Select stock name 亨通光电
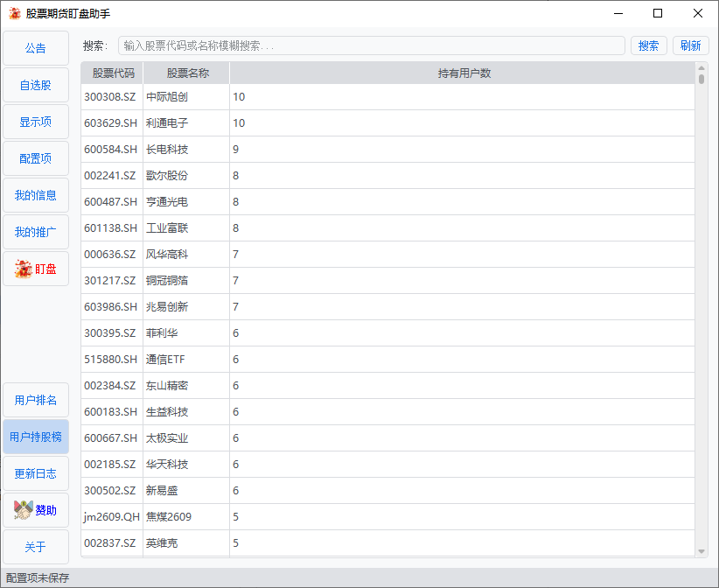The image size is (719, 588). click(x=167, y=202)
